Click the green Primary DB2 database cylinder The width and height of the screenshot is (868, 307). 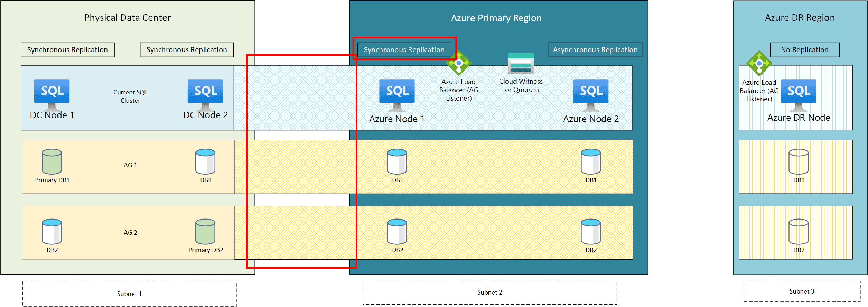tap(205, 232)
